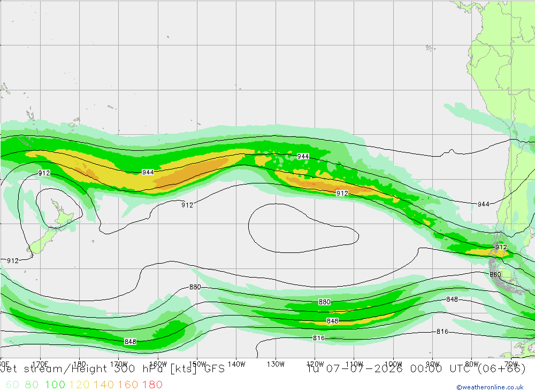Select the 120 knot legend value

(x=79, y=385)
